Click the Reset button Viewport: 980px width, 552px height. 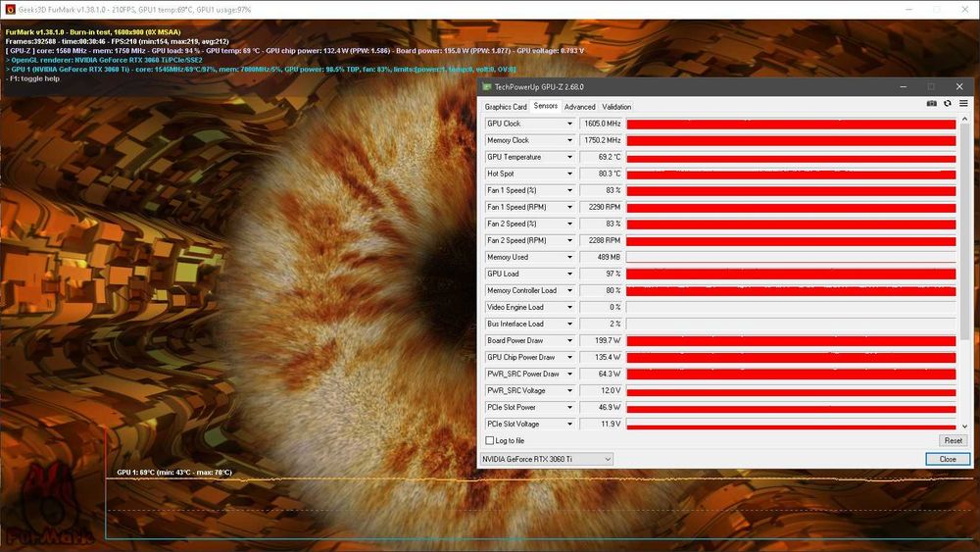pyautogui.click(x=954, y=441)
